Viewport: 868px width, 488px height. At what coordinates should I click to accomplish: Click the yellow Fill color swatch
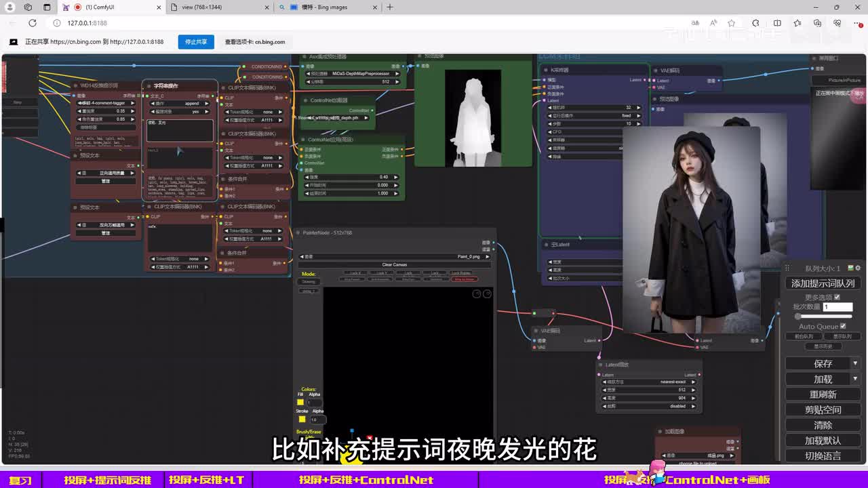[x=300, y=403]
